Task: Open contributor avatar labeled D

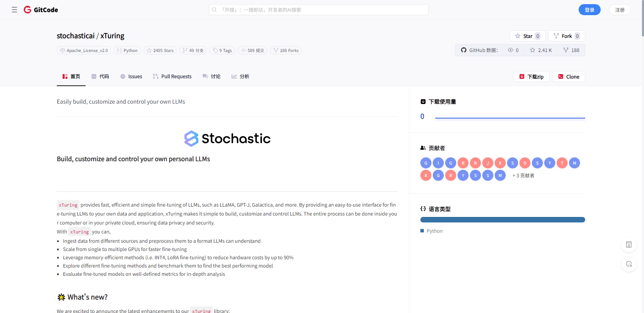Action: (x=525, y=163)
